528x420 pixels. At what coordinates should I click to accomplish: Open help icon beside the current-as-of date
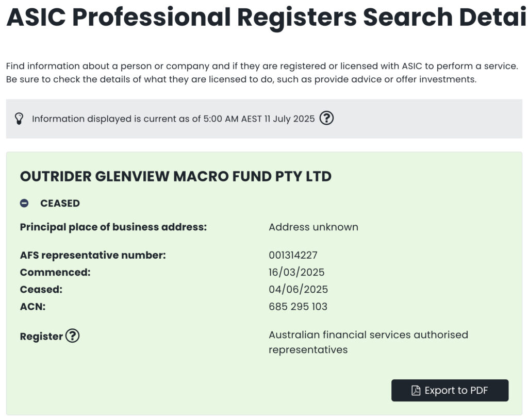point(326,118)
